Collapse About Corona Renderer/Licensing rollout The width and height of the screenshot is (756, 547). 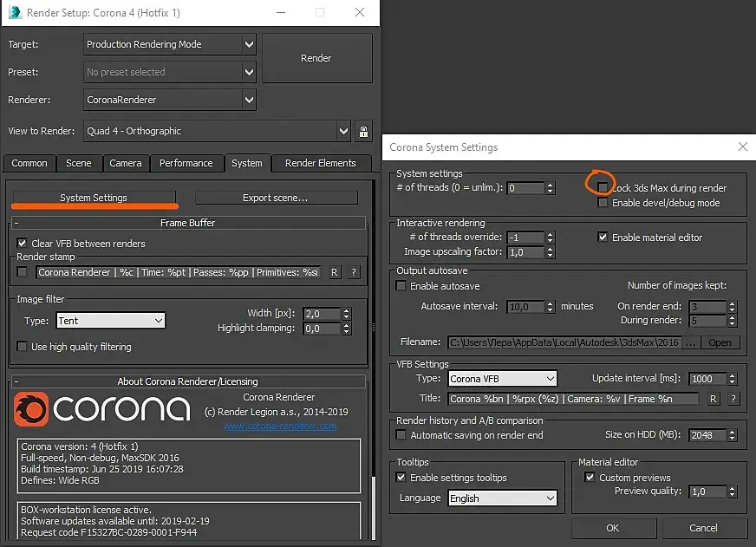[x=188, y=381]
